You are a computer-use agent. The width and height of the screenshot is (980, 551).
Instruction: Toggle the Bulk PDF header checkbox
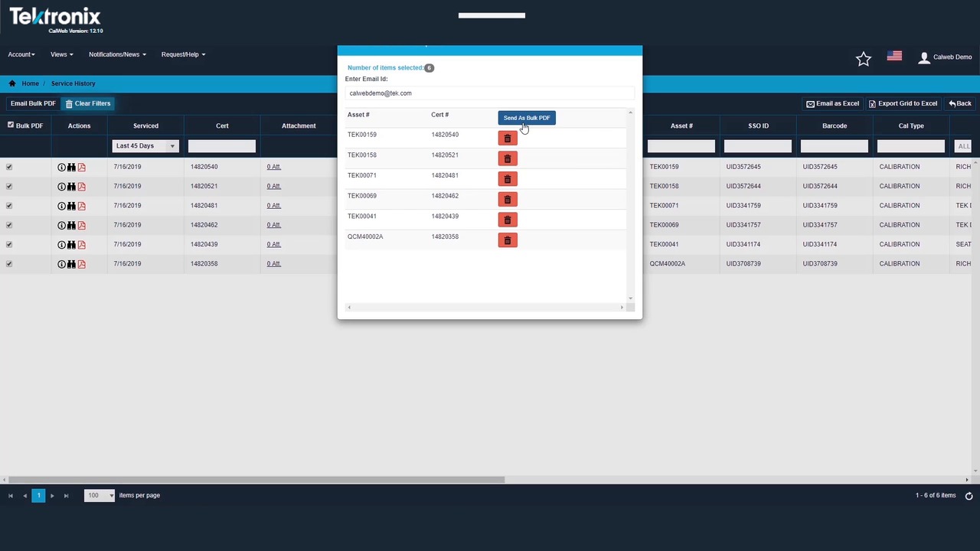[x=11, y=125]
